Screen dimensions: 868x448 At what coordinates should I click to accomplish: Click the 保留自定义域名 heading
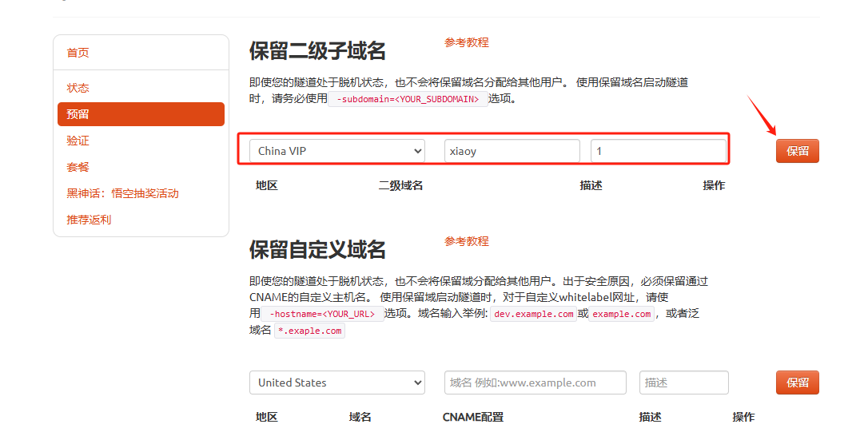click(x=317, y=250)
